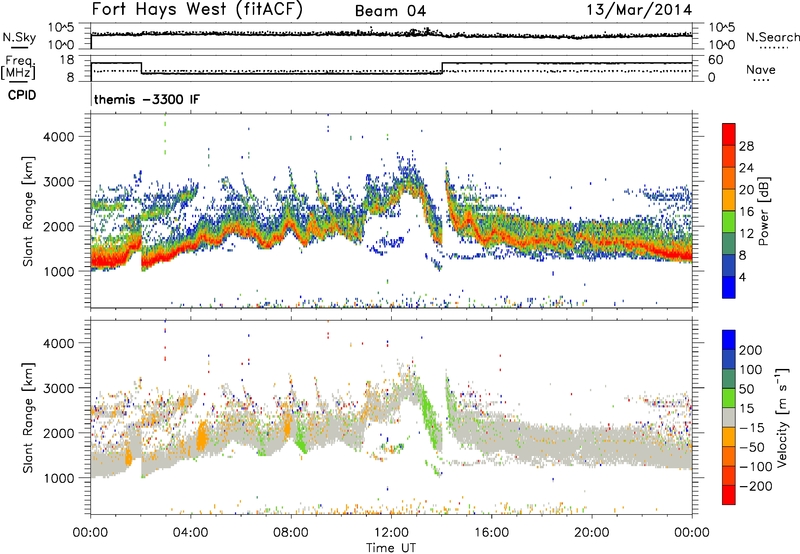Screen dimensions: 800x554
Task: Click the '12:00' time axis label
Action: point(391,533)
